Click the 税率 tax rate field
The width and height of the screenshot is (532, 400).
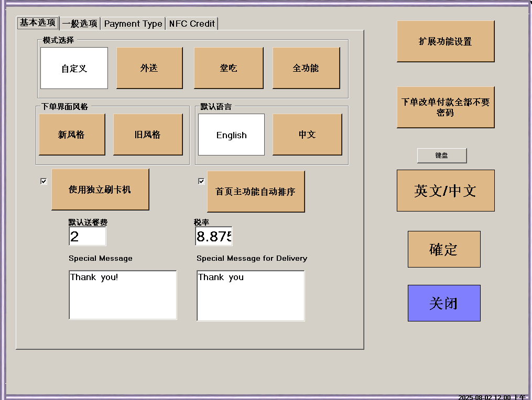point(214,237)
